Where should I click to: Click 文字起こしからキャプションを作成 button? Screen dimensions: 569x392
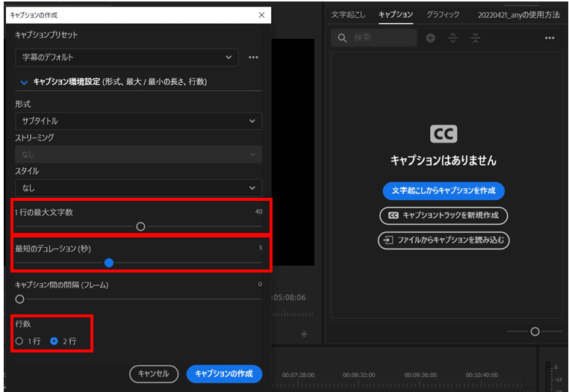(x=444, y=190)
